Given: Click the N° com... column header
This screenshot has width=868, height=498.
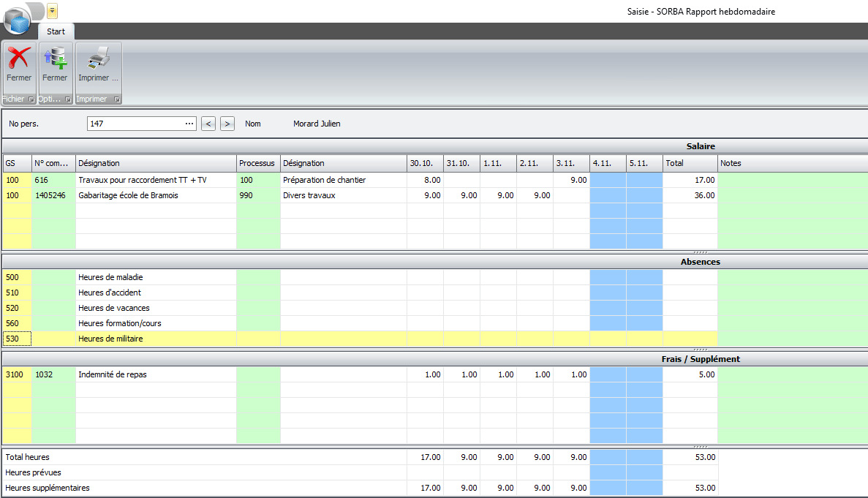Looking at the screenshot, I should (x=53, y=163).
